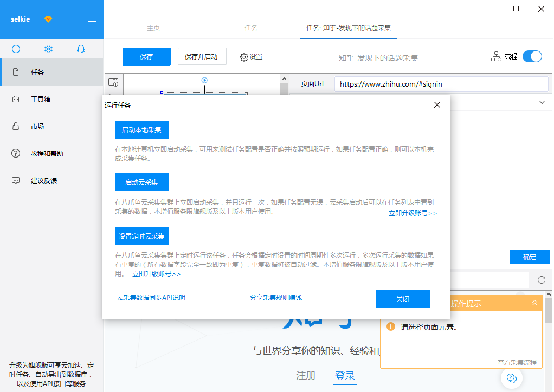
Task: Open 立即升级账号 link under scheduled collection
Action: coord(156,274)
